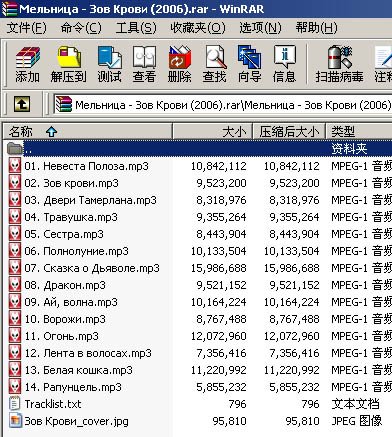Select file 03. Двери Тамерлана.mp3
This screenshot has height=437, width=392.
[90, 200]
